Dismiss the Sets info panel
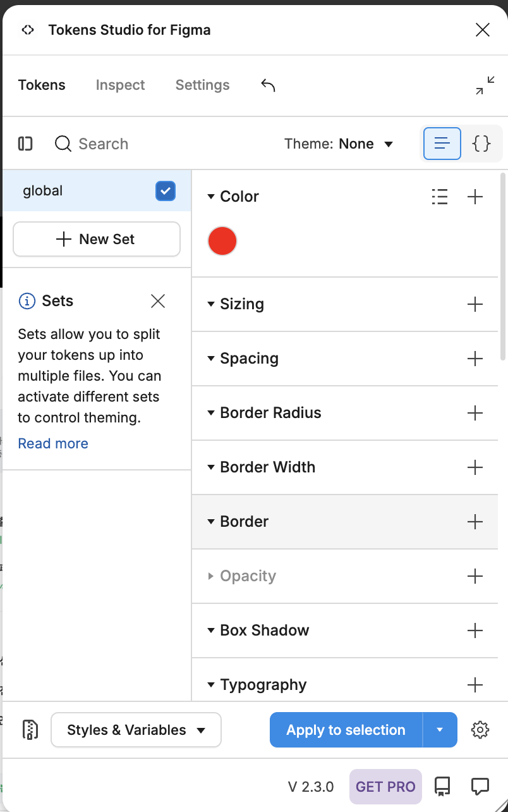The width and height of the screenshot is (508, 812). point(158,301)
